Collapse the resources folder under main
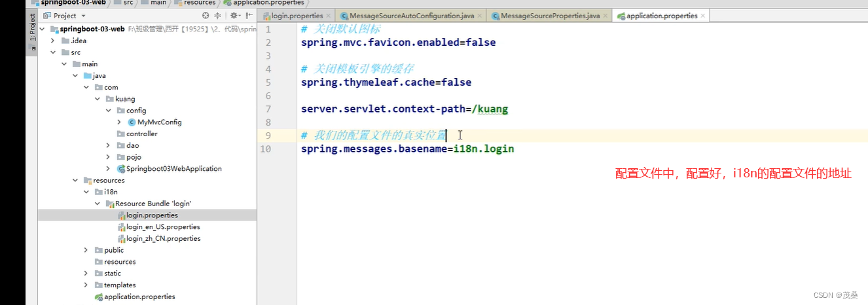 click(x=75, y=180)
